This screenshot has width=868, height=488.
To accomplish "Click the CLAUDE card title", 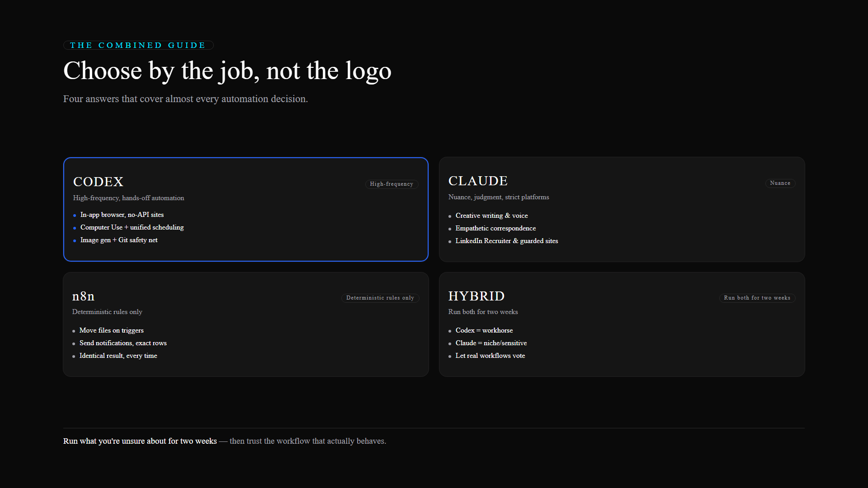I will tap(478, 181).
